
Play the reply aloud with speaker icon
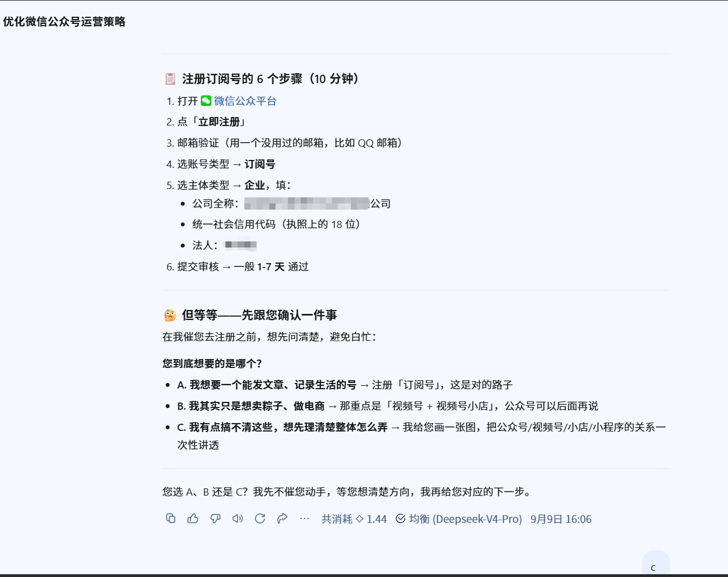coord(238,518)
